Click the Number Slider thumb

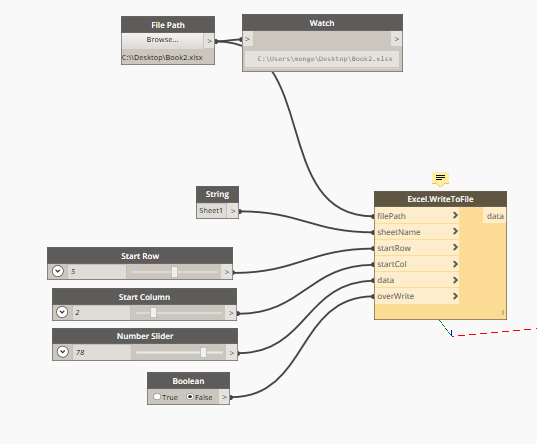(203, 352)
